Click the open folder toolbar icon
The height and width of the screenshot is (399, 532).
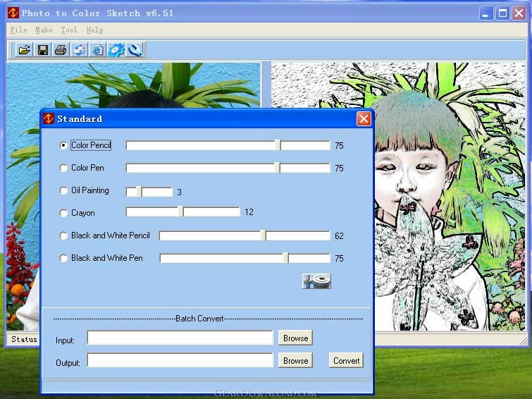25,50
